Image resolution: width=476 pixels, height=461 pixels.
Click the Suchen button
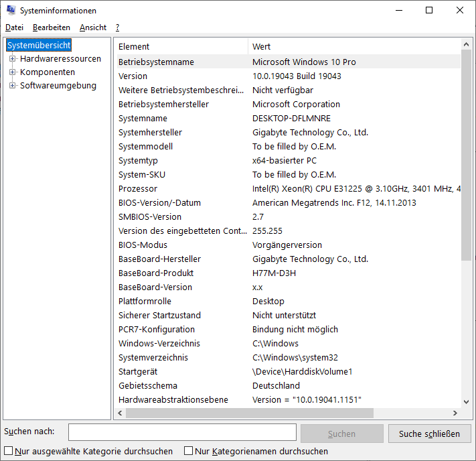click(341, 434)
